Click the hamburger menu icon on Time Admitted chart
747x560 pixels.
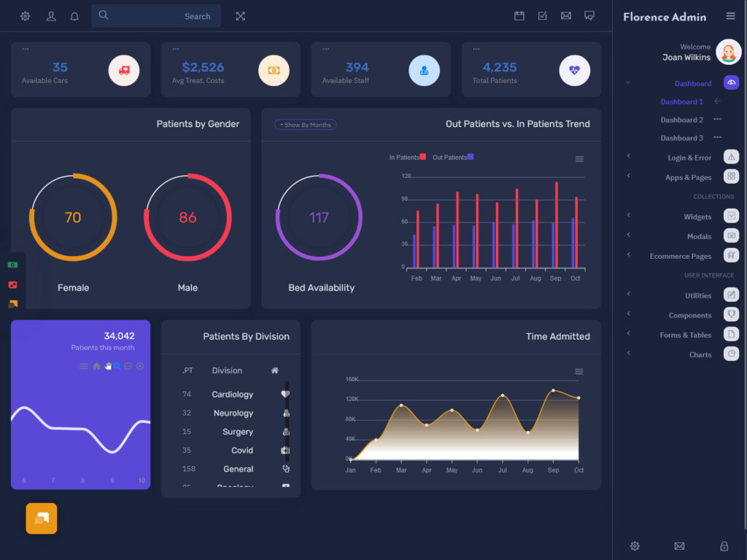coord(578,371)
